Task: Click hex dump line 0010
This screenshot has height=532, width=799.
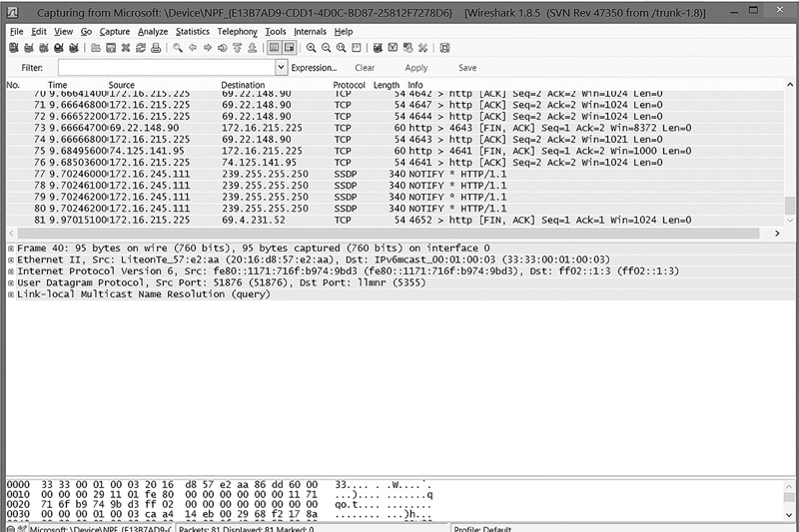Action: [220, 494]
